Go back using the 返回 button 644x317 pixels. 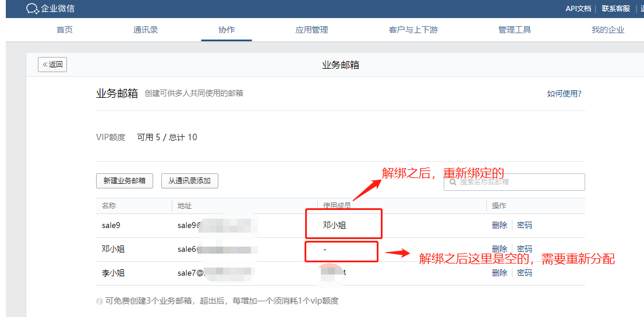(52, 65)
